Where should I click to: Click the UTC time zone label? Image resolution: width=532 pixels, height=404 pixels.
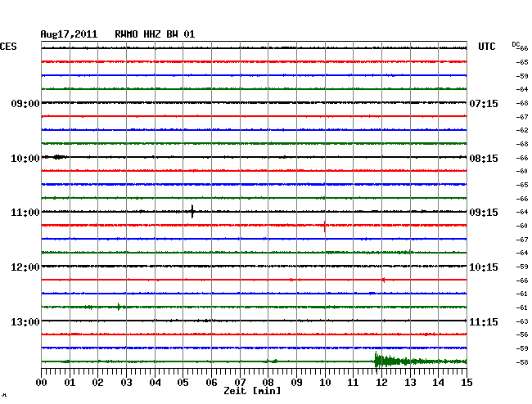click(x=486, y=47)
